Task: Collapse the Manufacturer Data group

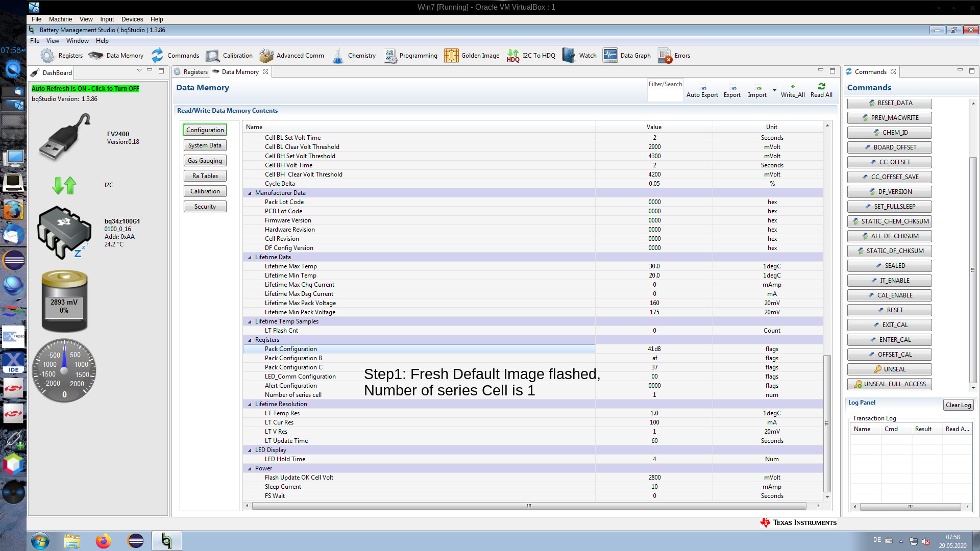Action: 250,193
